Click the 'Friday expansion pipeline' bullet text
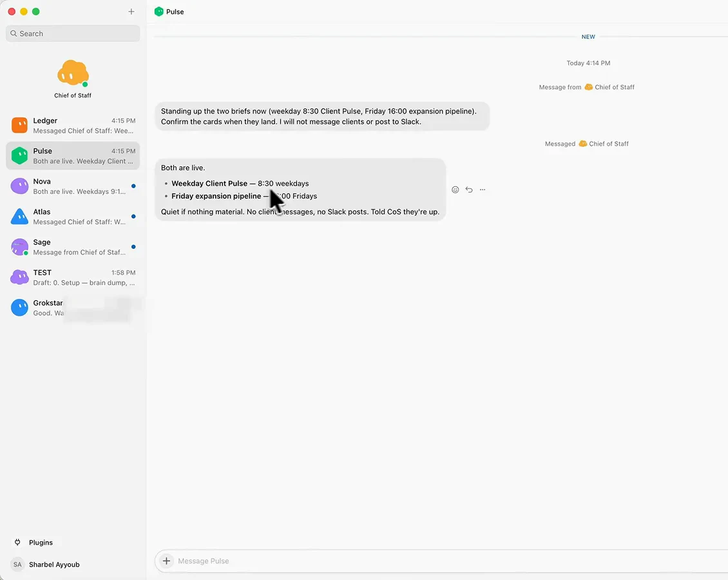The image size is (728, 580). (x=244, y=196)
